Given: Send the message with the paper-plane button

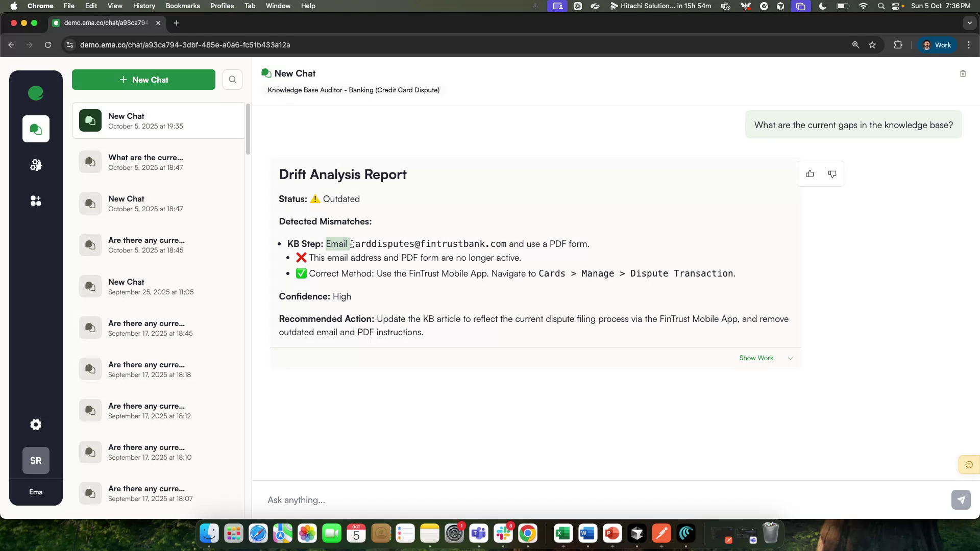Looking at the screenshot, I should [961, 500].
